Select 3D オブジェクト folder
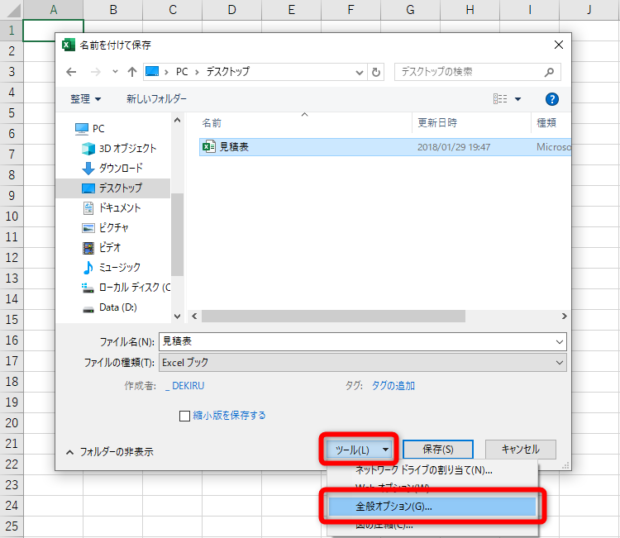620x538 pixels. tap(119, 148)
